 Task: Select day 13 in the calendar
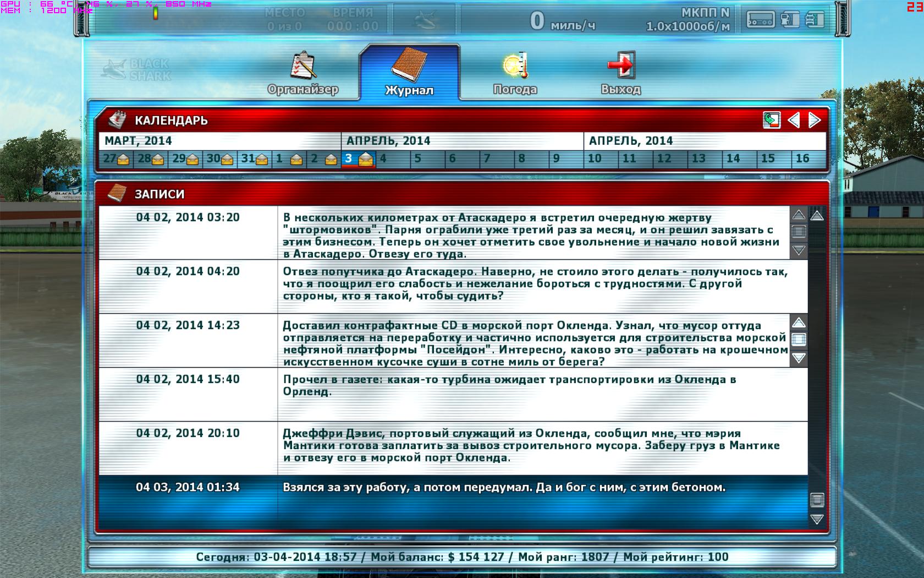pyautogui.click(x=705, y=159)
